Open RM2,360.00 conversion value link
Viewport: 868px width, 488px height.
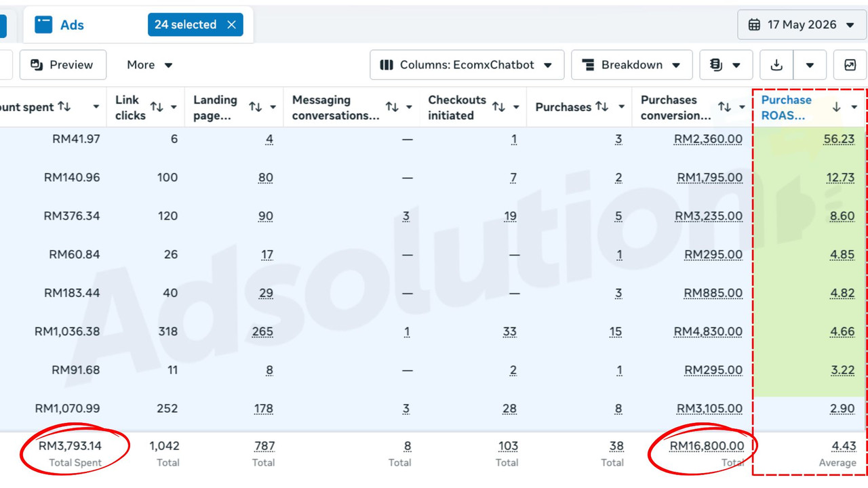tap(708, 139)
